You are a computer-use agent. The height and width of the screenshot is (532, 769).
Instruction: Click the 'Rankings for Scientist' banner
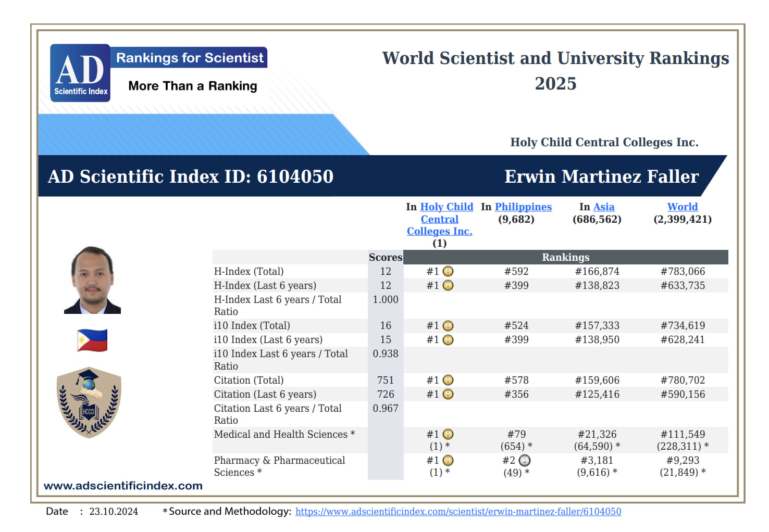pos(190,58)
